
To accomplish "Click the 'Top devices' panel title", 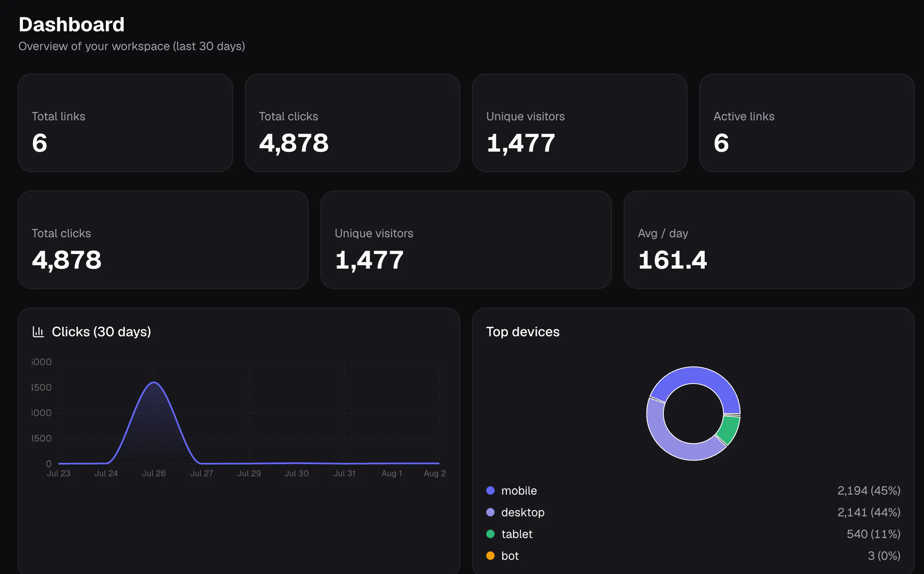I will coord(523,332).
